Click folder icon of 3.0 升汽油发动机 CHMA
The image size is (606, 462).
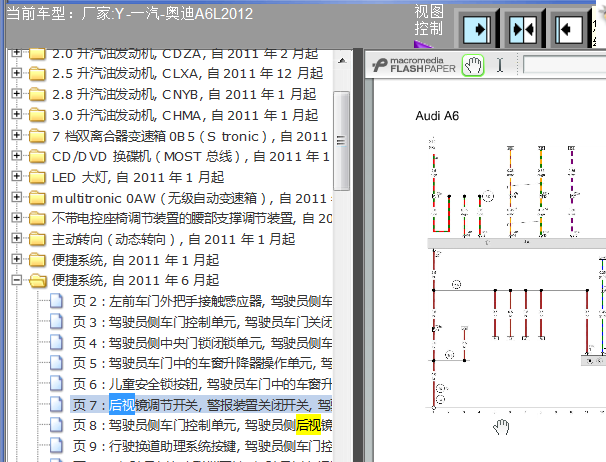pyautogui.click(x=37, y=115)
